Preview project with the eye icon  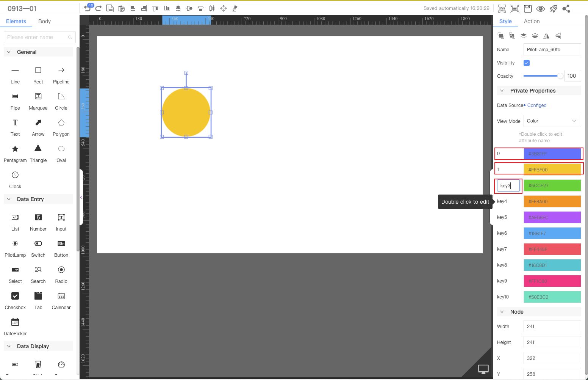coord(541,9)
